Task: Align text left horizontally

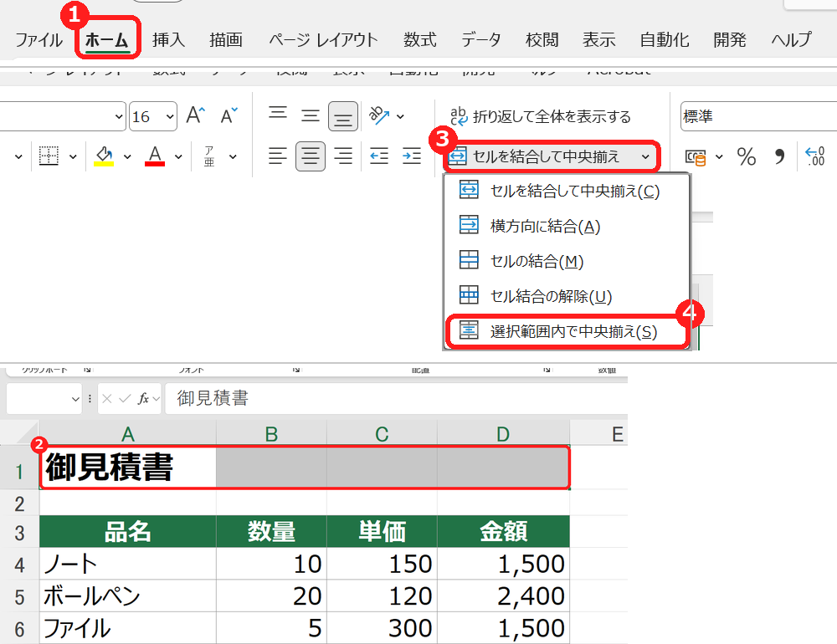Action: [x=278, y=156]
